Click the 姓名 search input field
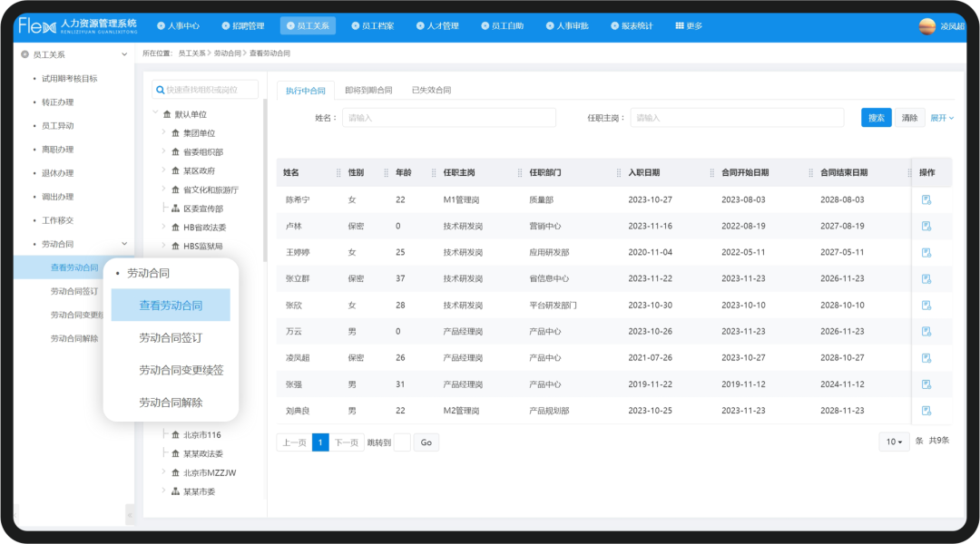This screenshot has height=544, width=980. pos(448,118)
